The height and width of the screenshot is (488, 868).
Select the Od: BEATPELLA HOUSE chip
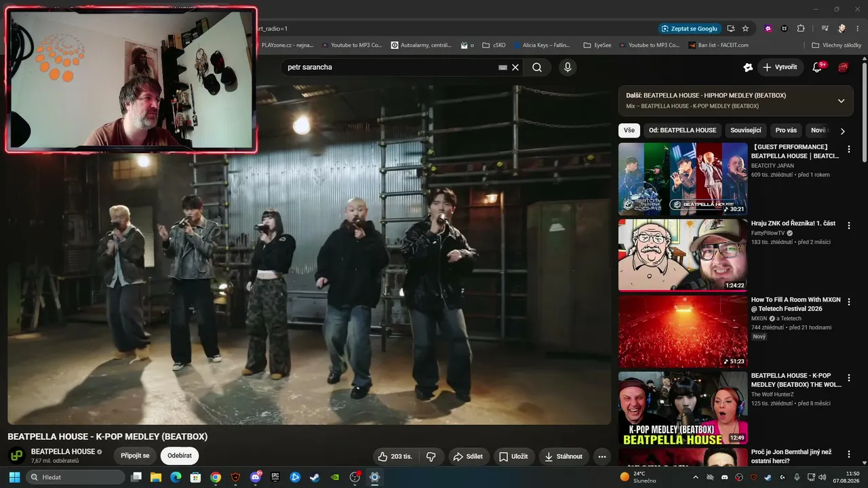tap(682, 130)
